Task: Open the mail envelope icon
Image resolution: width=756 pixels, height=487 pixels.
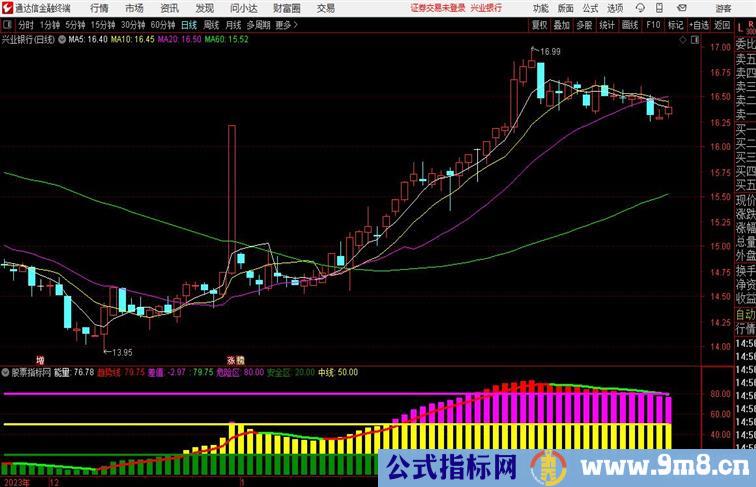Action: (x=681, y=8)
